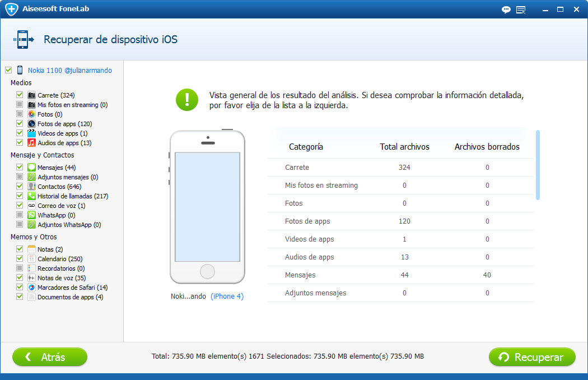Click the Historial de llamadas phone icon
The height and width of the screenshot is (380, 588).
(31, 196)
